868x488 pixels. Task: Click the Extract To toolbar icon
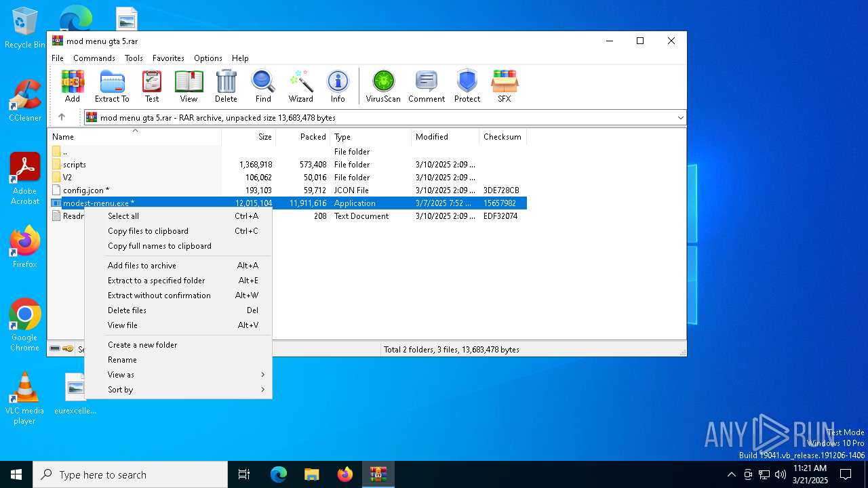pos(112,86)
